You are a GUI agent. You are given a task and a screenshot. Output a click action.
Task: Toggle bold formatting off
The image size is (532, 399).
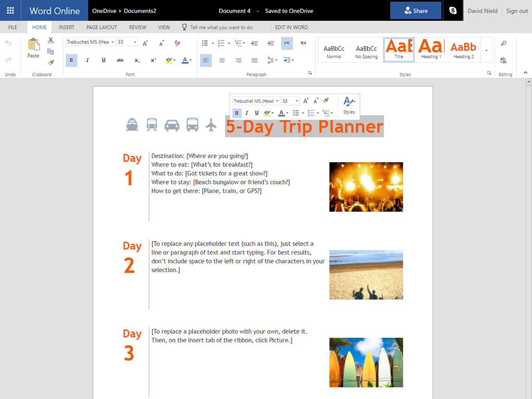click(71, 60)
